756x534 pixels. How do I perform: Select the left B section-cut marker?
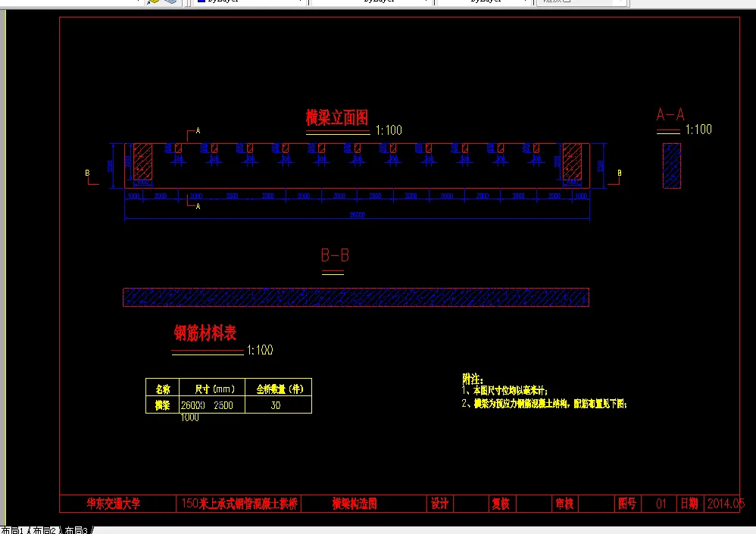(91, 177)
